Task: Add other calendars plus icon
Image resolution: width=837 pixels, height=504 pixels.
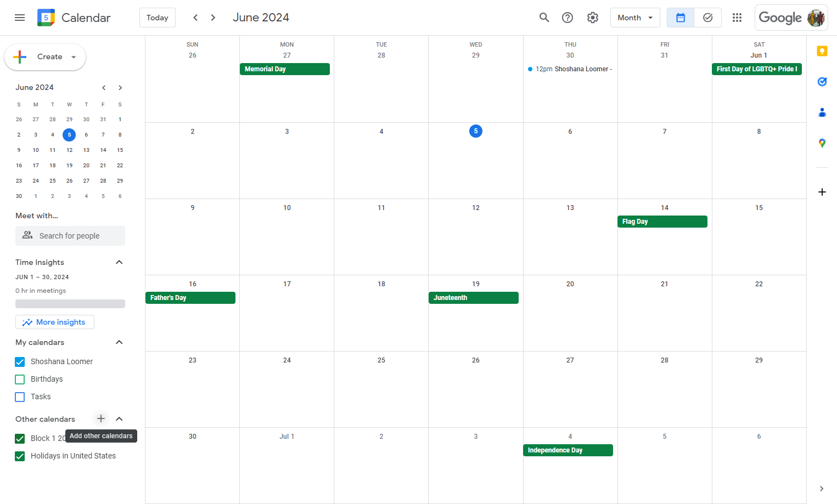Action: (101, 418)
